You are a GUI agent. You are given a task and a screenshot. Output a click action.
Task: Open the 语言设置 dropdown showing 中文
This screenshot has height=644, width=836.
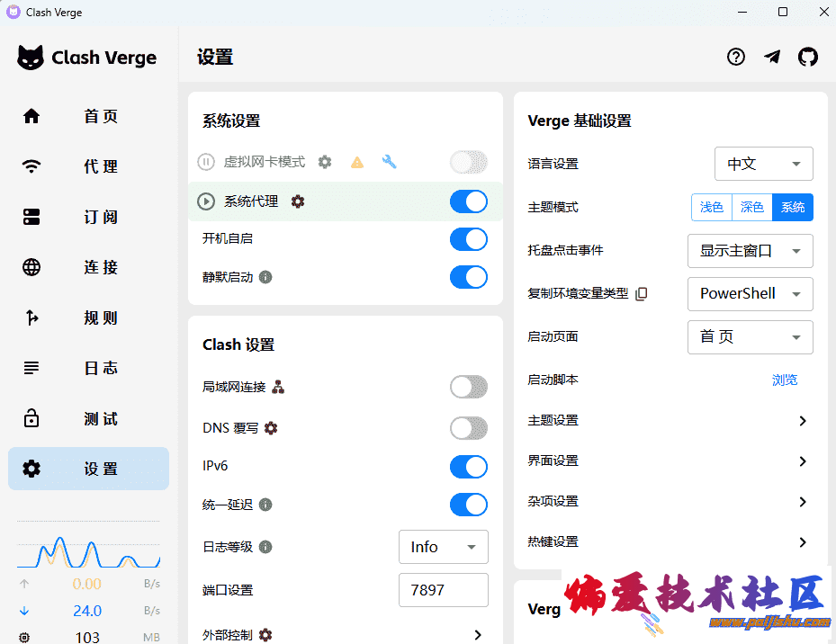[763, 164]
